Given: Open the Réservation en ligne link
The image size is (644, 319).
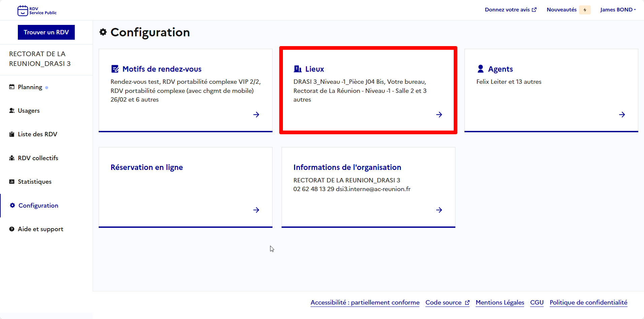Looking at the screenshot, I should pos(147,167).
